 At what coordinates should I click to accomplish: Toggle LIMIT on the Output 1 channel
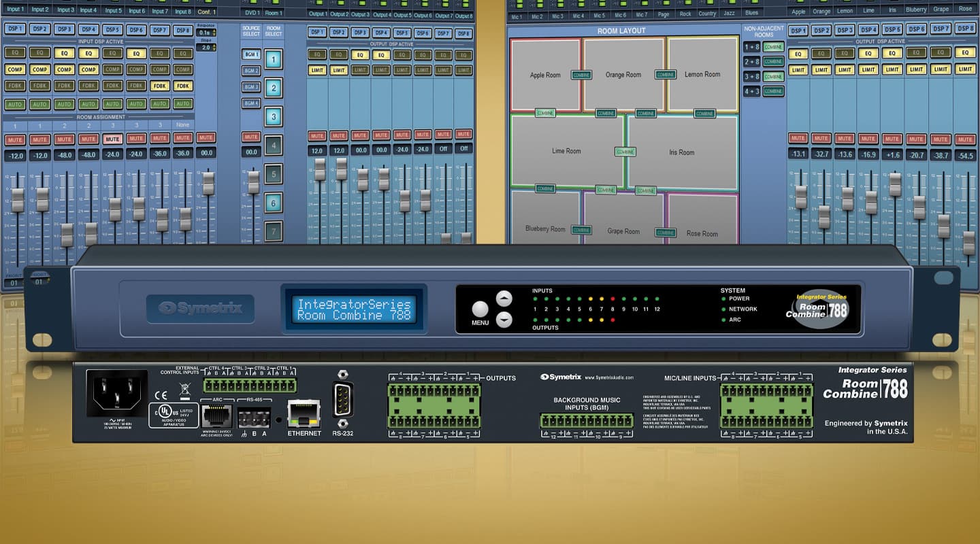pos(317,70)
